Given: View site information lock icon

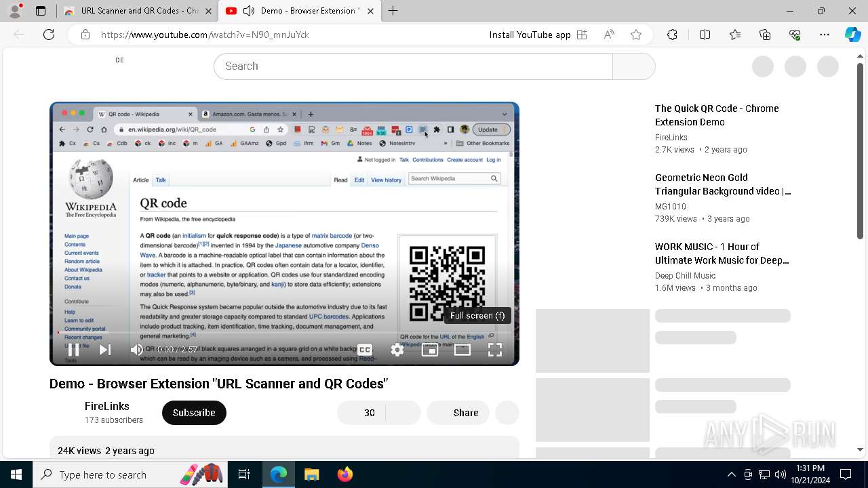Looking at the screenshot, I should (85, 35).
